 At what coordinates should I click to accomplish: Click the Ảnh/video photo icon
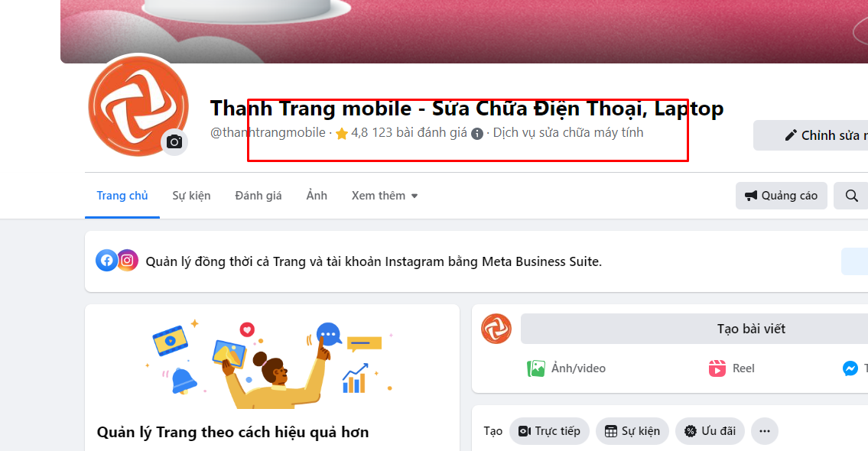pyautogui.click(x=536, y=368)
